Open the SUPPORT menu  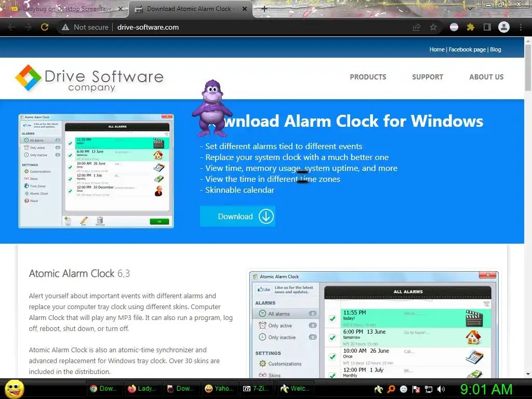(x=428, y=77)
